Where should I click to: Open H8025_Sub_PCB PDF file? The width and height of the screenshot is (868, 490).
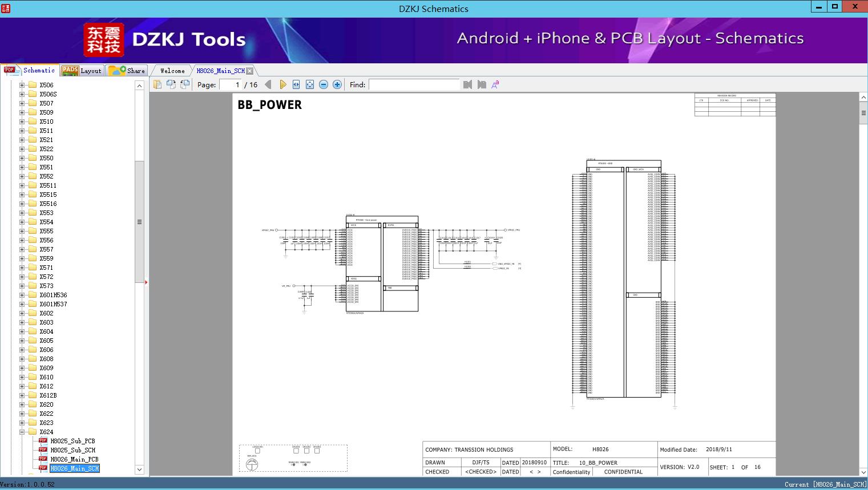click(x=72, y=441)
